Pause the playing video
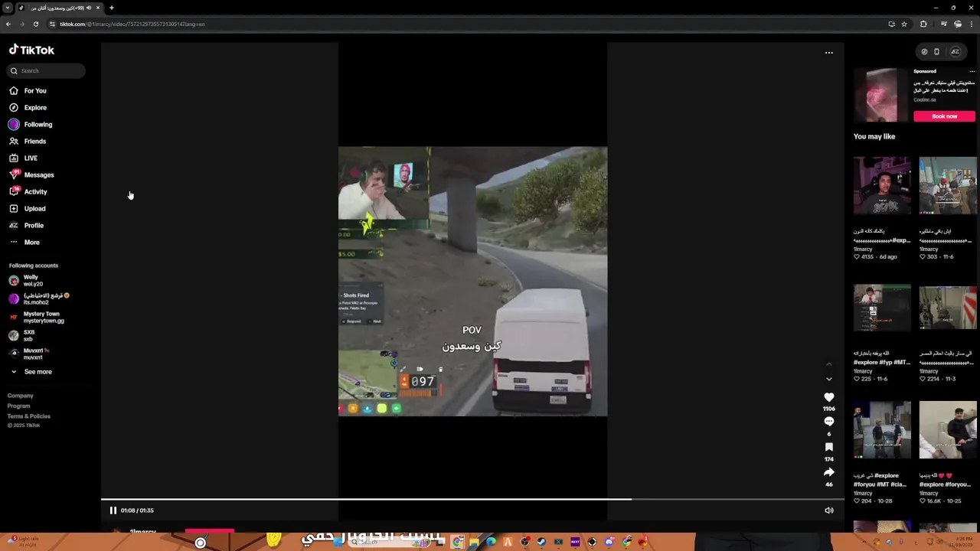The height and width of the screenshot is (551, 980). click(113, 510)
